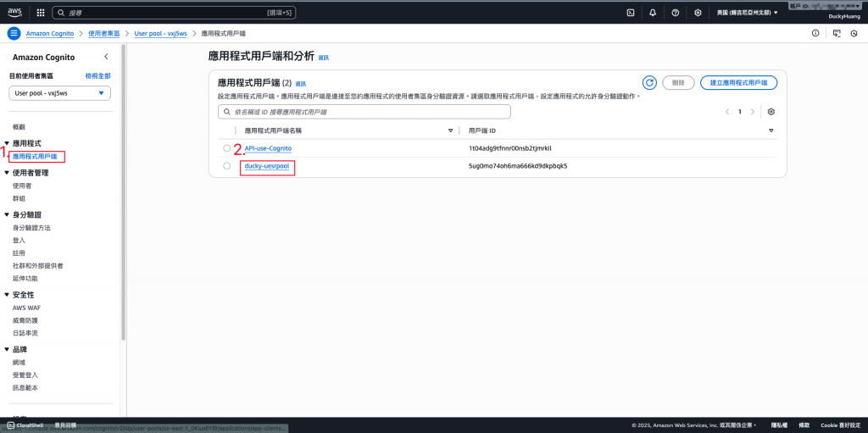The height and width of the screenshot is (433, 868).
Task: Focus the AWS top search box
Action: coord(175,12)
